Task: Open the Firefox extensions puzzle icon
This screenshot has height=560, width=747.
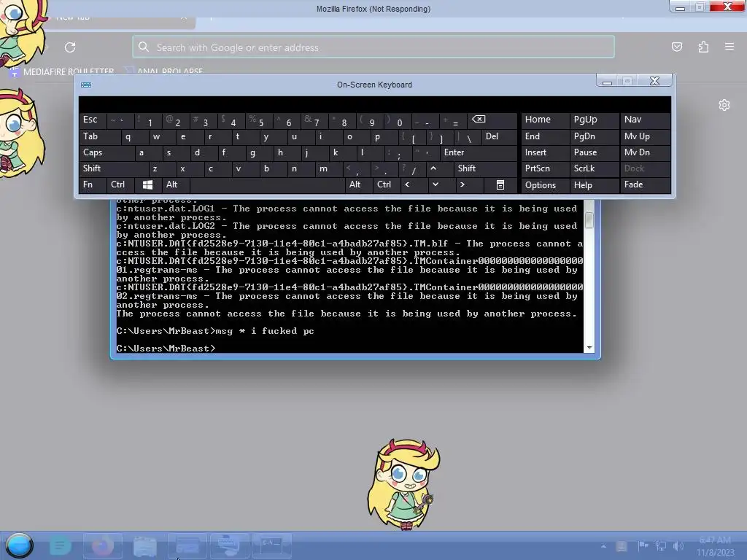Action: (x=703, y=47)
